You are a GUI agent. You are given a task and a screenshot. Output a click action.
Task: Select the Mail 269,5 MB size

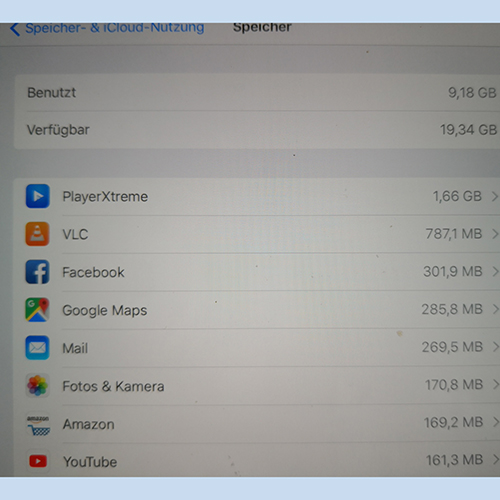pyautogui.click(x=452, y=347)
